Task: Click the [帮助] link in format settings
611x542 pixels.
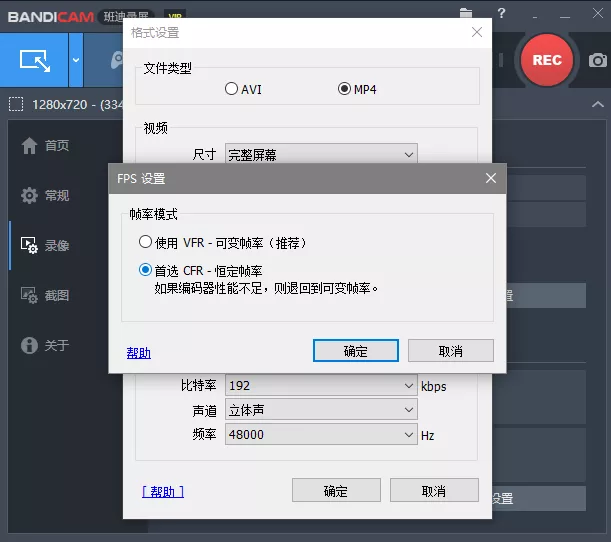Action: pos(163,492)
